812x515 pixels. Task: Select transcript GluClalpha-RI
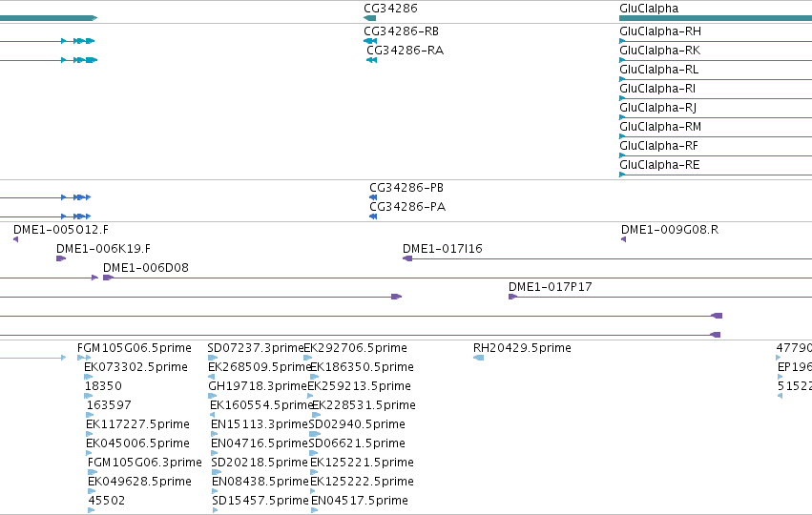click(x=657, y=89)
